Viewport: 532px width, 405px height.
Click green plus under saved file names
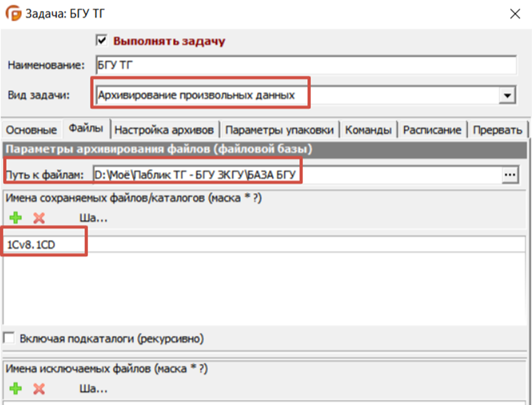pyautogui.click(x=15, y=218)
